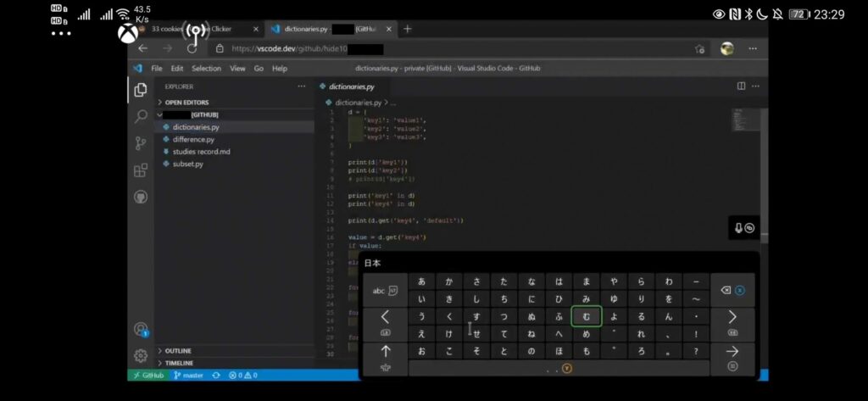Open the Go menu
Image resolution: width=868 pixels, height=401 pixels.
(x=259, y=69)
